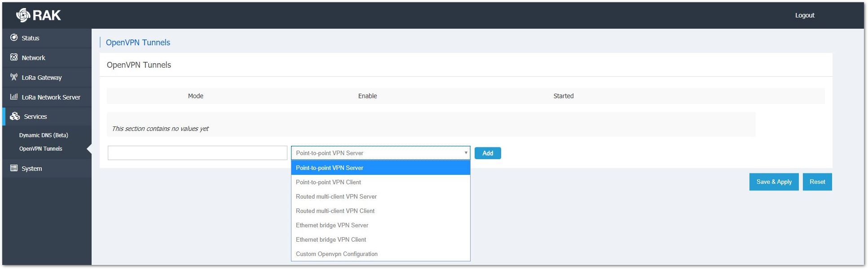Click the Status gauge icon

pos(14,38)
